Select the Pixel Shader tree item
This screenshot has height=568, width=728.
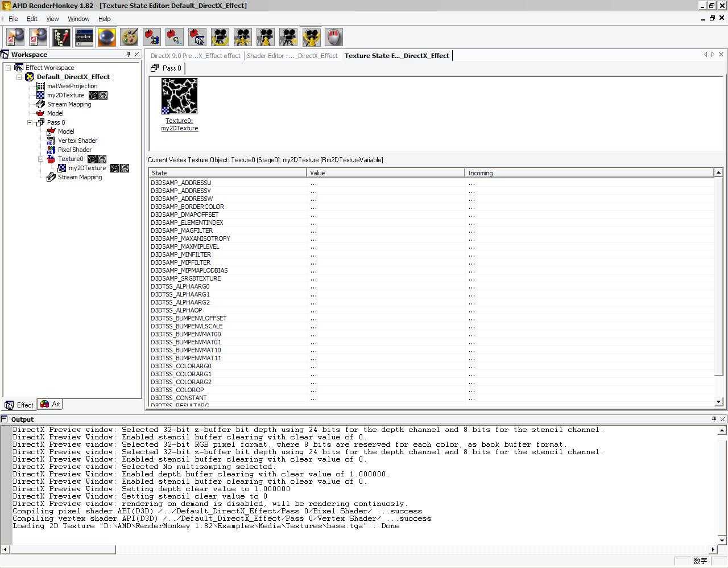75,150
